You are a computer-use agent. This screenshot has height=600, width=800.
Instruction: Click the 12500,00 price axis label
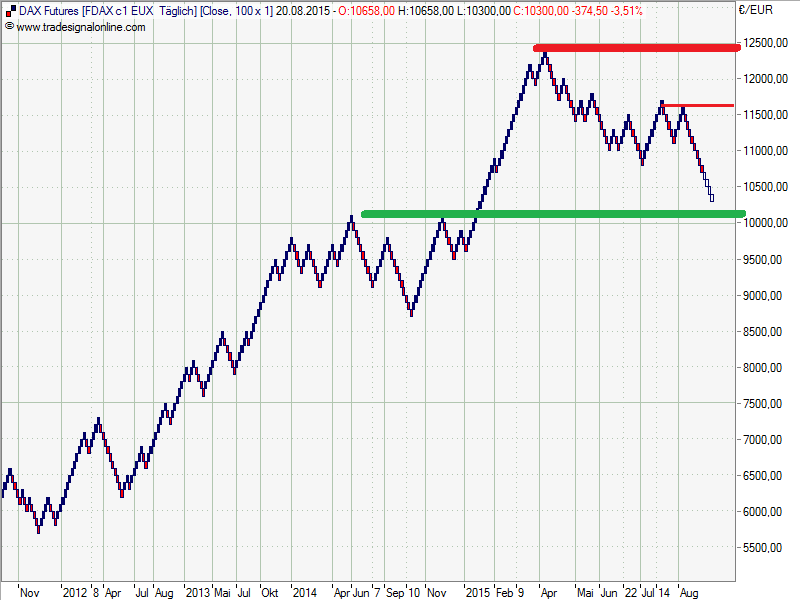766,43
